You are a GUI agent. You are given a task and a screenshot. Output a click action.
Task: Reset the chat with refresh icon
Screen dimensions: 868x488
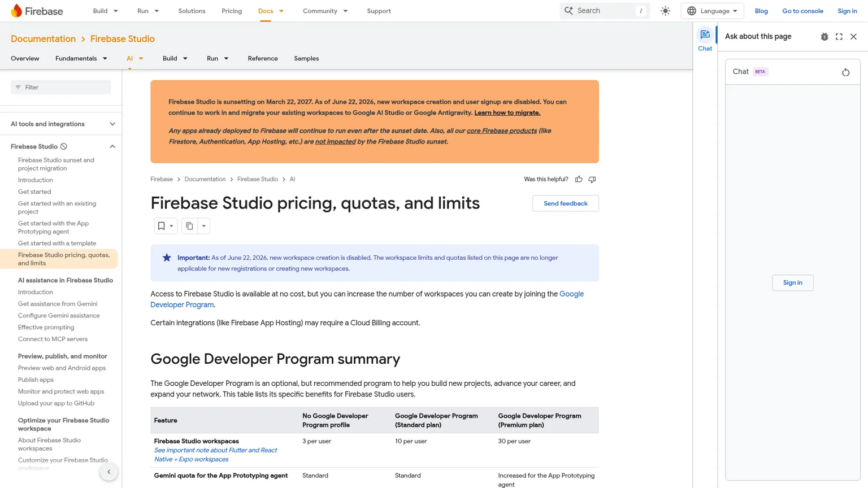pos(845,72)
